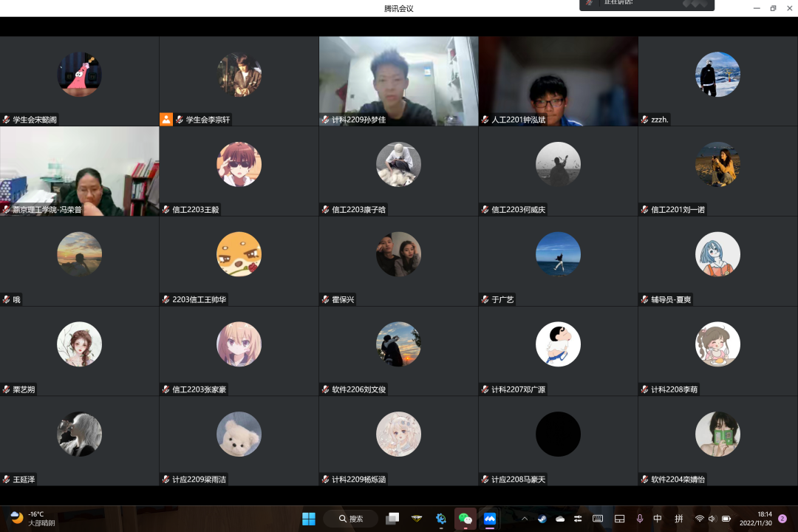Toggle the 拼 pinyin input mode
798x532 pixels.
pyautogui.click(x=678, y=519)
